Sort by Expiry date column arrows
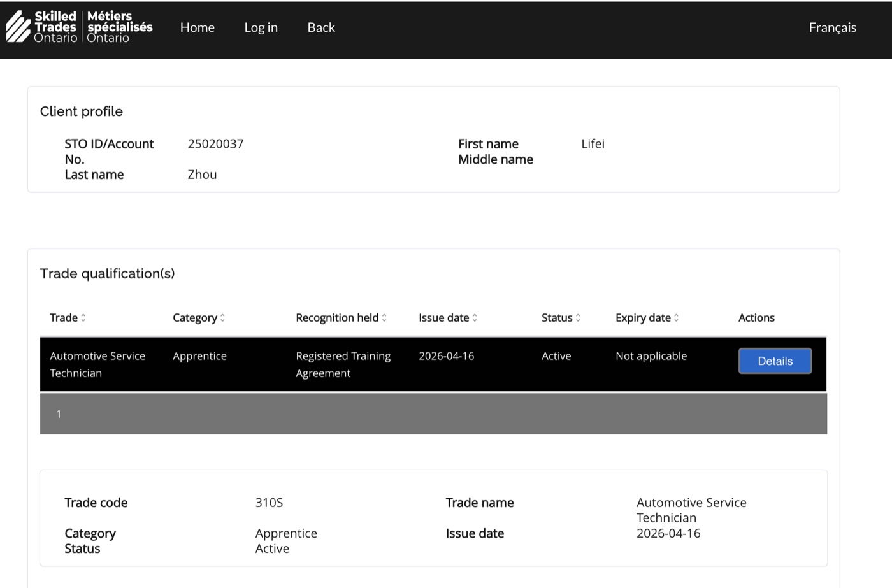This screenshot has width=892, height=588. click(x=676, y=318)
